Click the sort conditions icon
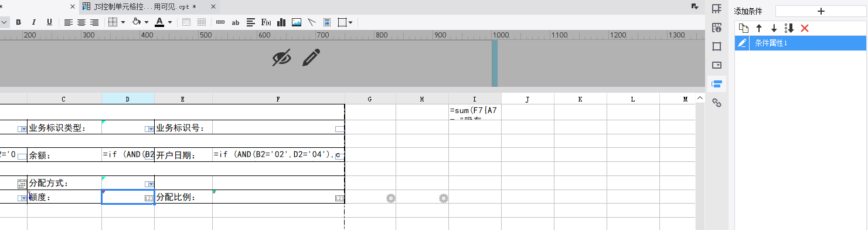868x230 pixels. click(789, 28)
